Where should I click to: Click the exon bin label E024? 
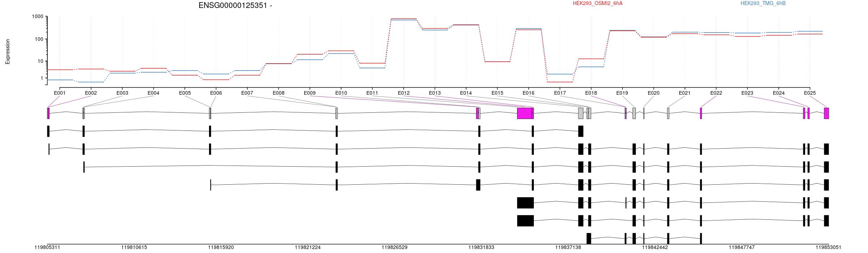[x=779, y=93]
